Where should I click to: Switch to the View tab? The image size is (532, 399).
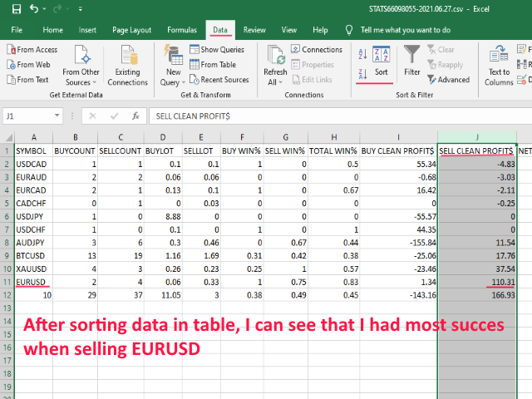[289, 30]
